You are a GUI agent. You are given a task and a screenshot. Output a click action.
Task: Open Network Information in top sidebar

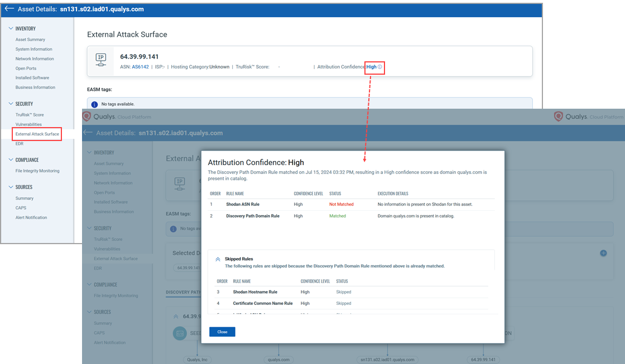(x=35, y=59)
